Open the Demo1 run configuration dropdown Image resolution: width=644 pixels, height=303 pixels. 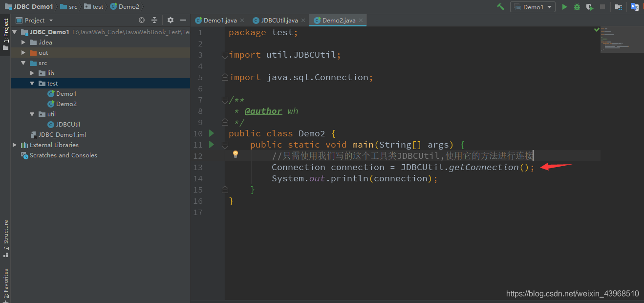[x=533, y=7]
